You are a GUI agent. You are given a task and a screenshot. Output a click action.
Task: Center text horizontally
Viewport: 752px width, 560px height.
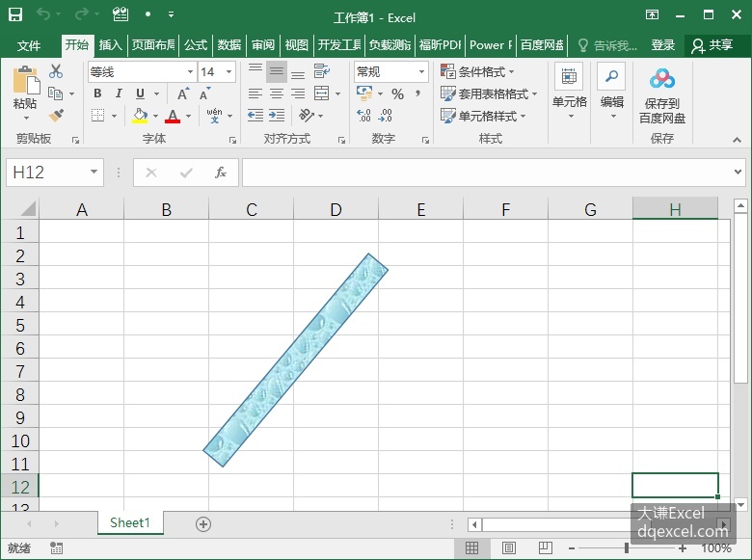pos(277,93)
